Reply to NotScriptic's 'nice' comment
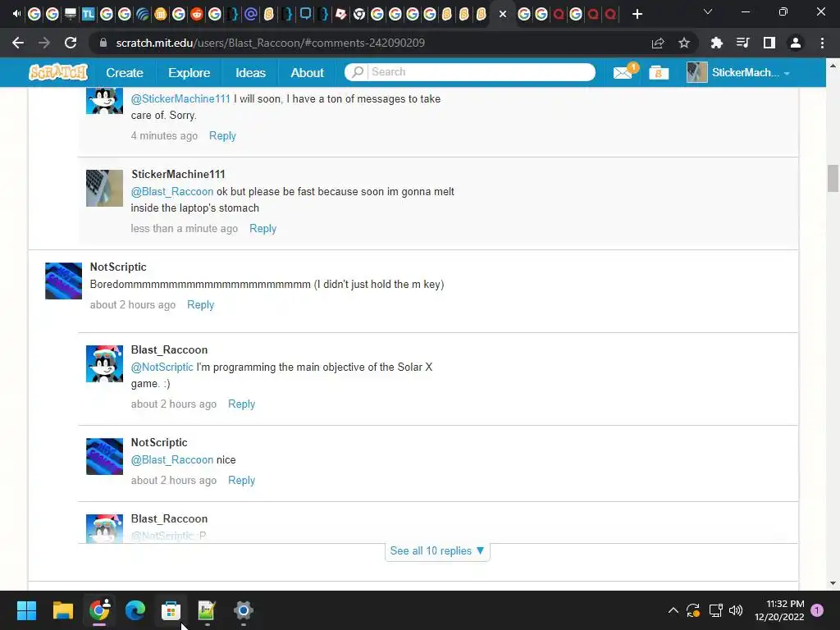Screen dimensions: 840x630 click(242, 480)
